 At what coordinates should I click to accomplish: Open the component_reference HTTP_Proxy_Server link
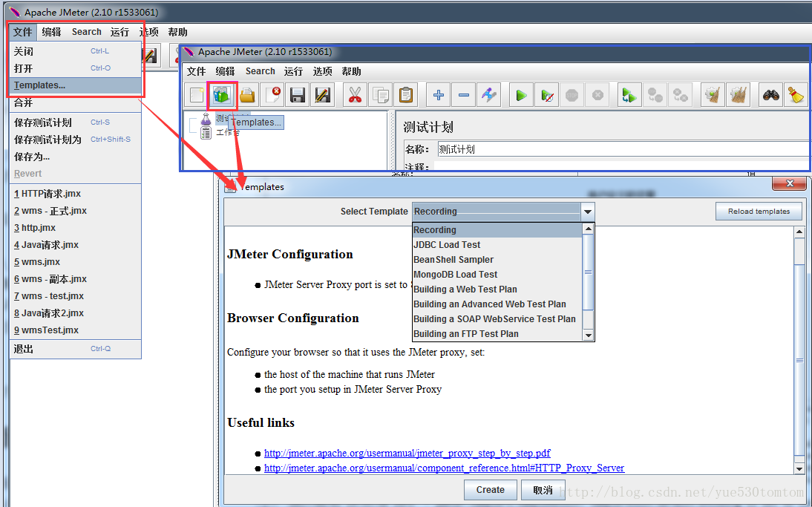(x=444, y=468)
